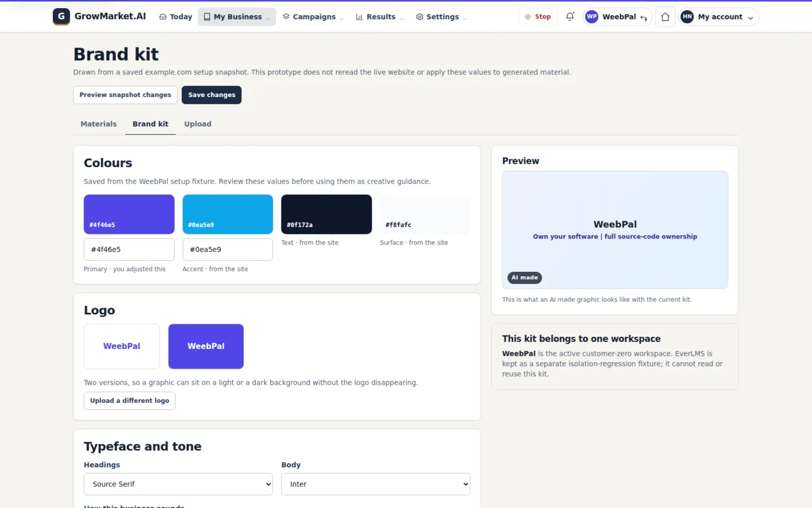Screen dimensions: 812x508
Task: Click 'Surface · from the site' label
Action: pyautogui.click(x=414, y=243)
